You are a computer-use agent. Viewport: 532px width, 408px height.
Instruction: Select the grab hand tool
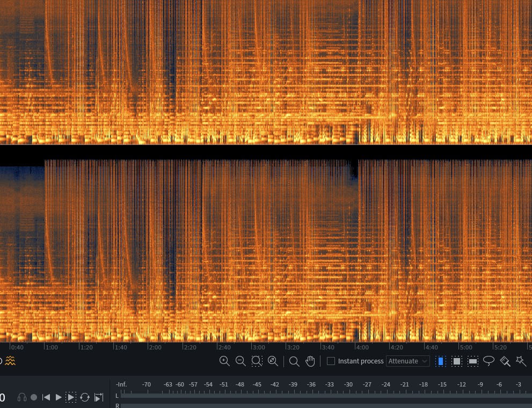(x=310, y=361)
